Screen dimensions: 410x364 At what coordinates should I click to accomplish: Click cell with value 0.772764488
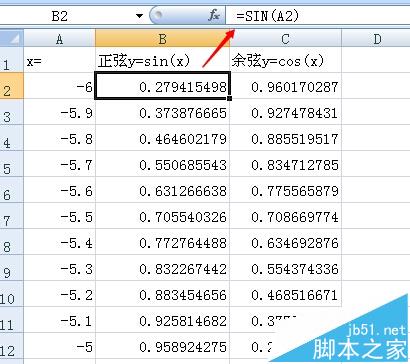pyautogui.click(x=162, y=242)
